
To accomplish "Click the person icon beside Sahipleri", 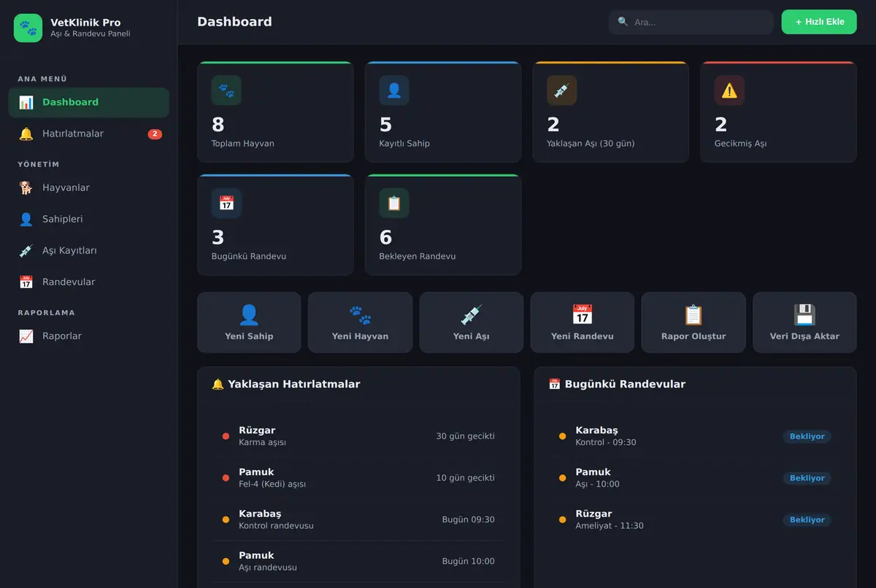I will 26,219.
